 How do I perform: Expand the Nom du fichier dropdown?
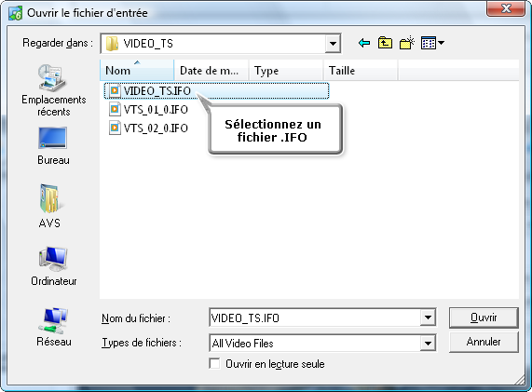pyautogui.click(x=428, y=318)
